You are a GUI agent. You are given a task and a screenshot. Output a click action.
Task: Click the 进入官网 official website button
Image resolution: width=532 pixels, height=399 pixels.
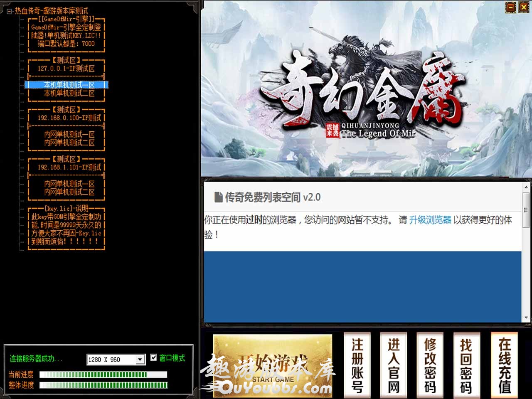[393, 365]
